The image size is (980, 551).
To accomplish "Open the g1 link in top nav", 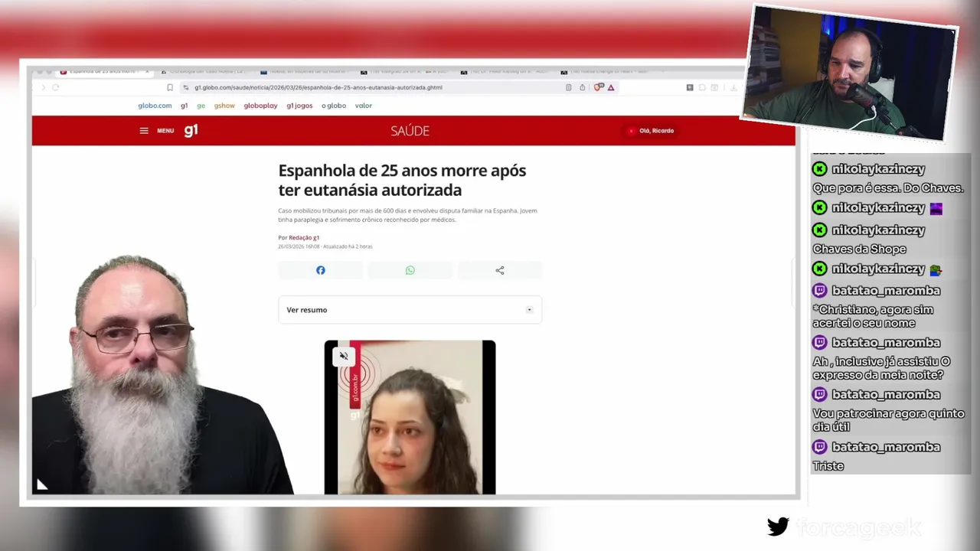I will pyautogui.click(x=185, y=106).
